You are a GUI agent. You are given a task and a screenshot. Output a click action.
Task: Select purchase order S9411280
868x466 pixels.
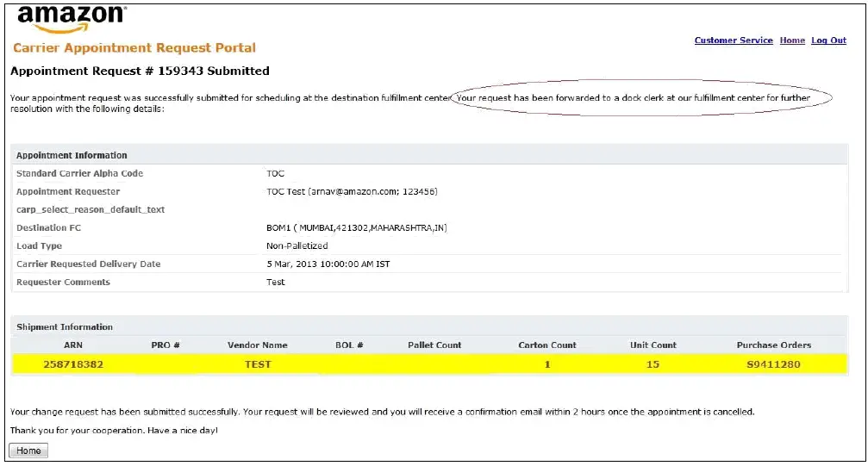point(773,364)
